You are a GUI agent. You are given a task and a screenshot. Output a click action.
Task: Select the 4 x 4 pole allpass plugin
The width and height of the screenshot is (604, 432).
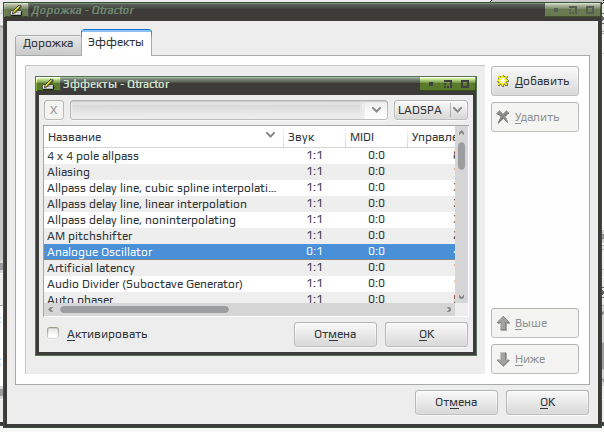point(249,156)
